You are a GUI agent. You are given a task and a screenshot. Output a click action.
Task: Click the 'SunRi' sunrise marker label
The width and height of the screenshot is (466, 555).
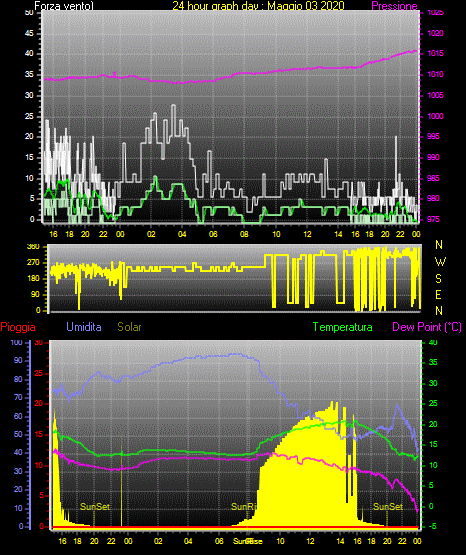coord(243,507)
